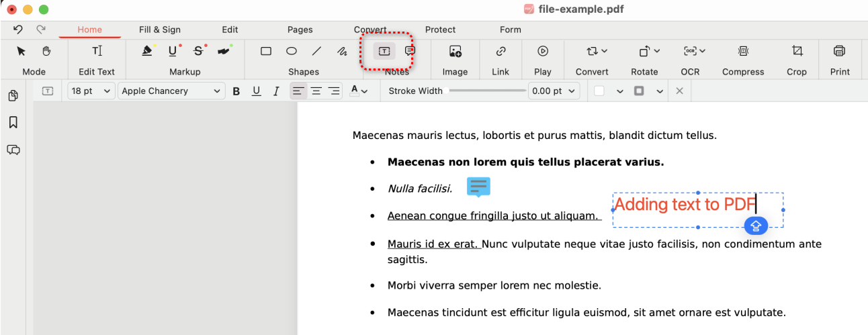Click the Crop tool icon
This screenshot has height=335, width=868.
click(797, 51)
